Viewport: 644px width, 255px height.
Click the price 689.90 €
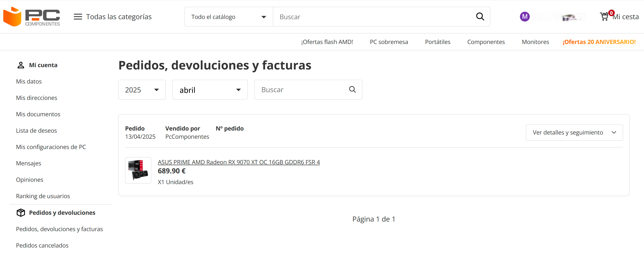point(171,171)
